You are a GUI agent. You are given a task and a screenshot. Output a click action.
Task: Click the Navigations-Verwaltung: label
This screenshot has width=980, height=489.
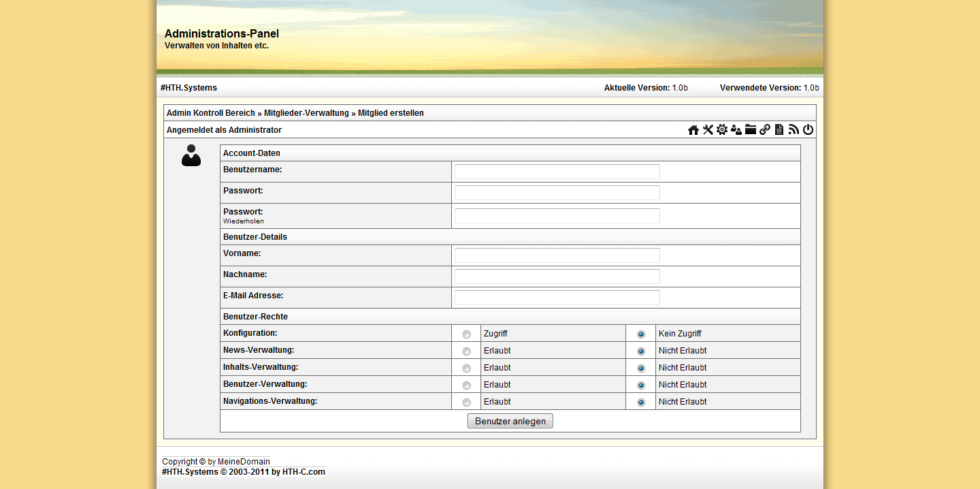[x=270, y=401]
